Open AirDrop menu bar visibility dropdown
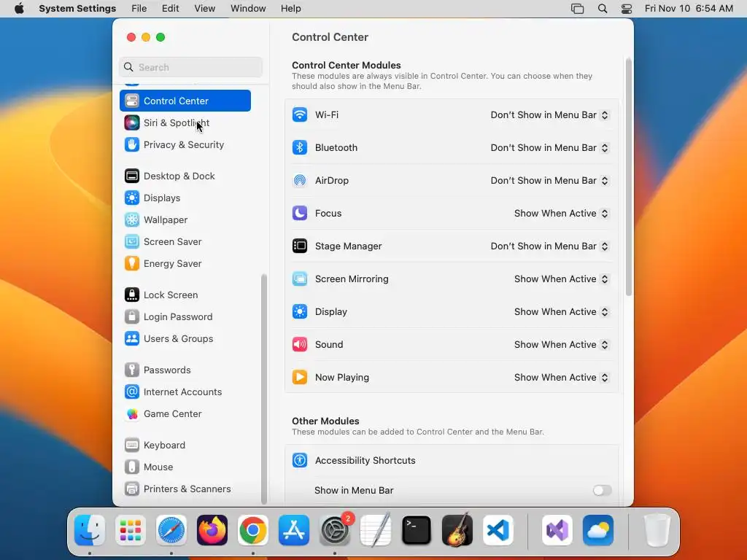747x560 pixels. pyautogui.click(x=549, y=181)
